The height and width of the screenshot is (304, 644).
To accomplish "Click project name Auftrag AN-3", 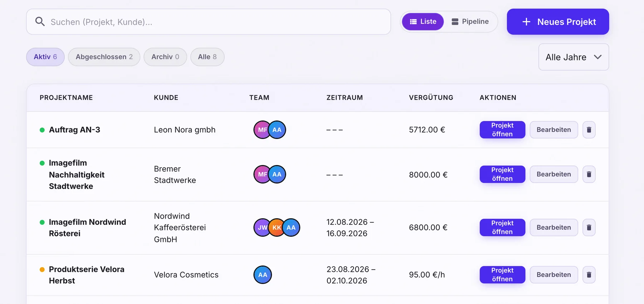I will 74,130.
